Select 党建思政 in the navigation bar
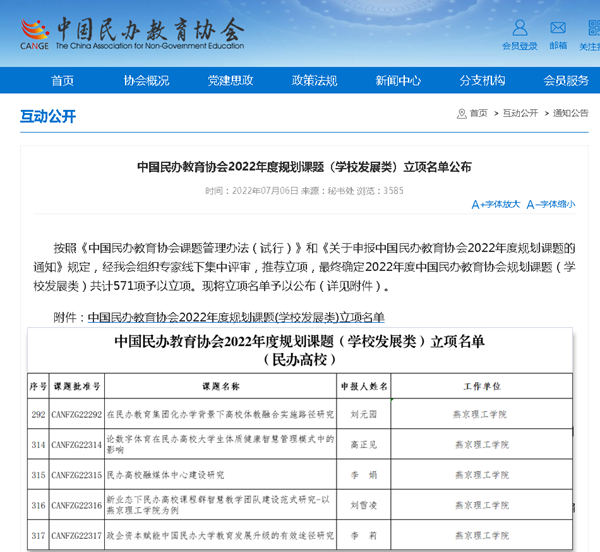The image size is (600, 552). [x=230, y=81]
